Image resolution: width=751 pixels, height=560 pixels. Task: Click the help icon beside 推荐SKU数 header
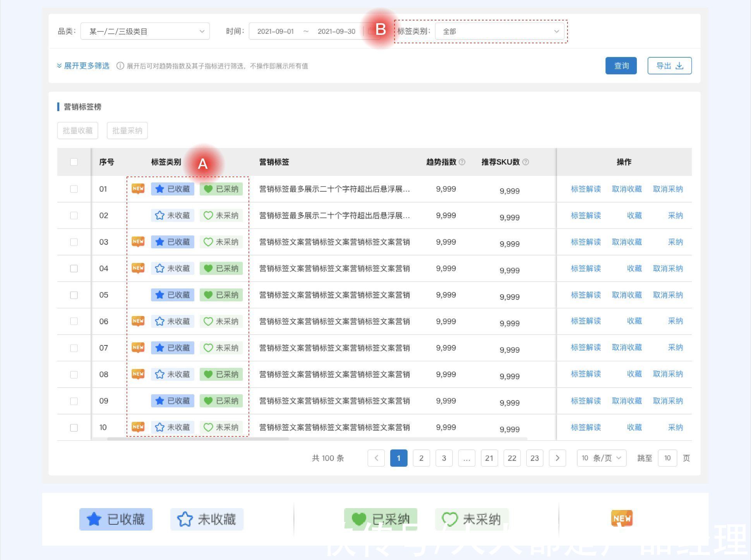pos(526,162)
